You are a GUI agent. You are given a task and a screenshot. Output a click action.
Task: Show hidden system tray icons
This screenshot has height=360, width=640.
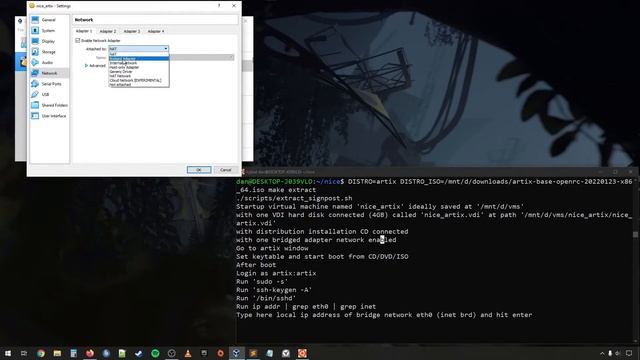point(602,353)
